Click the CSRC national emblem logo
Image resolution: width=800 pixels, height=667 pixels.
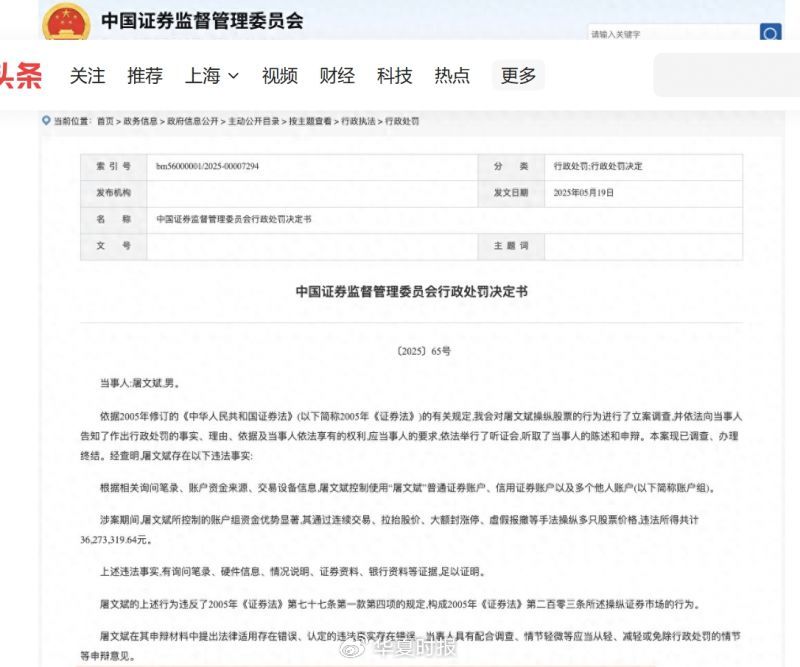tap(66, 21)
